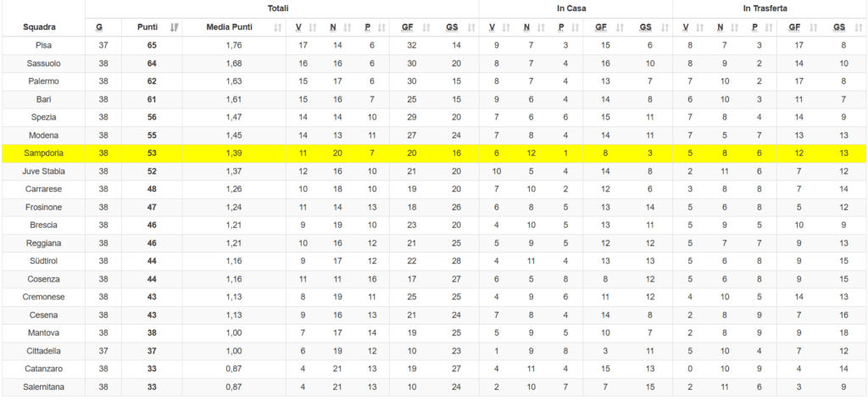Viewport: 868px width, 401px height.
Task: Click Pisa in the Squadra column
Action: [x=42, y=45]
